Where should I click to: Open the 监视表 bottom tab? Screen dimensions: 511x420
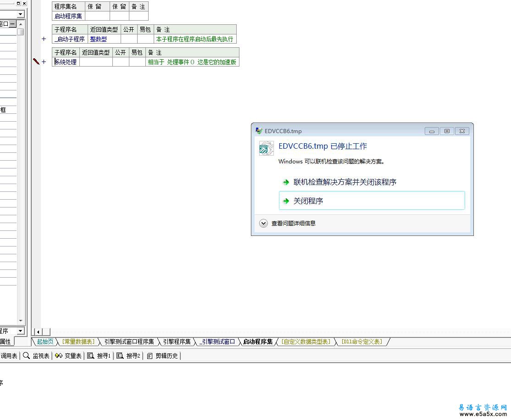(x=36, y=356)
